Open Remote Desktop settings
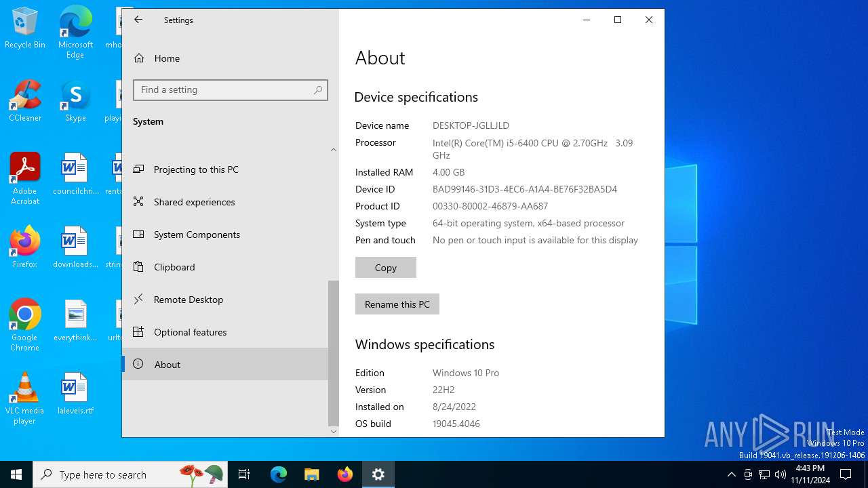Viewport: 868px width, 488px height. [x=225, y=300]
